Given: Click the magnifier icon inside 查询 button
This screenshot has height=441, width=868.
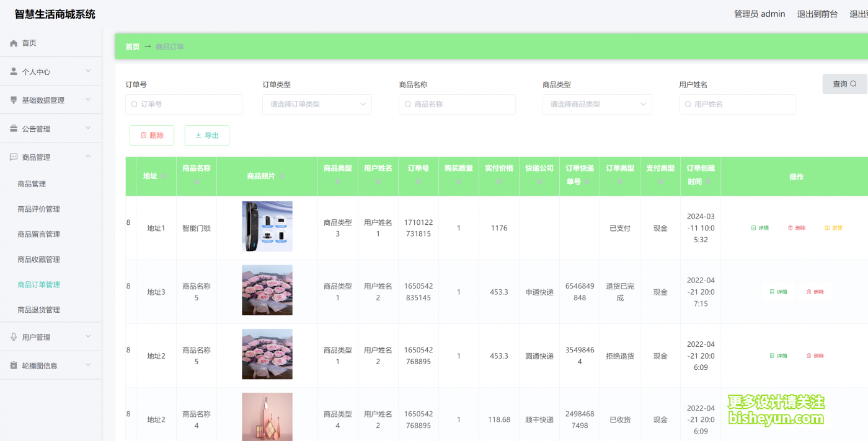Looking at the screenshot, I should tap(854, 84).
